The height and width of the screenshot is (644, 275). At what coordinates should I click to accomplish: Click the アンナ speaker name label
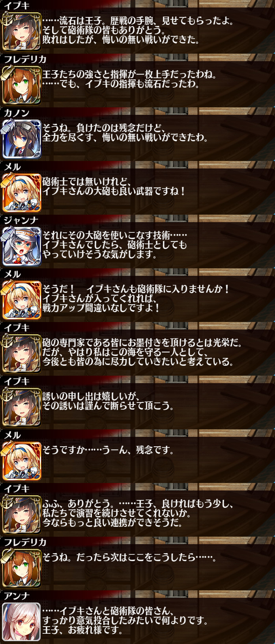[x=16, y=596]
